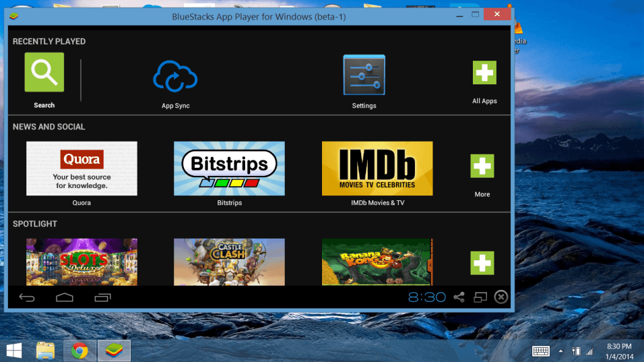Show More news and social apps
Image resolution: width=644 pixels, height=362 pixels.
[x=482, y=166]
